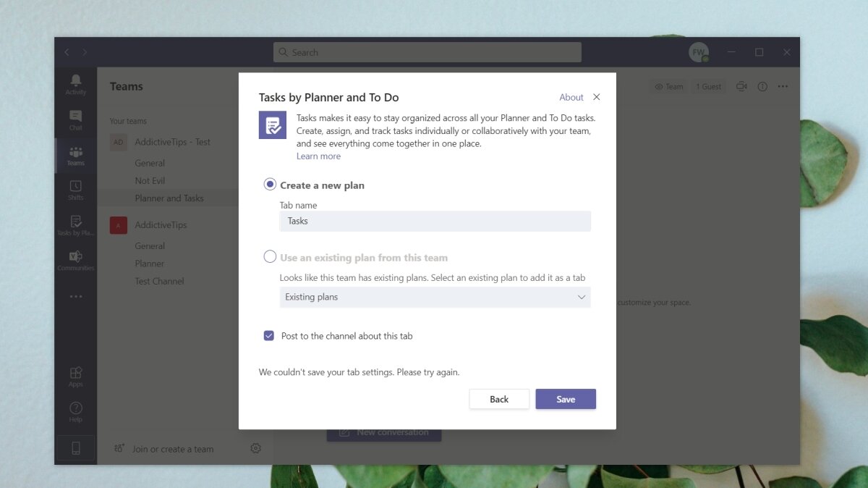Image resolution: width=868 pixels, height=488 pixels.
Task: Start a meeting with the camera icon
Action: pos(741,86)
